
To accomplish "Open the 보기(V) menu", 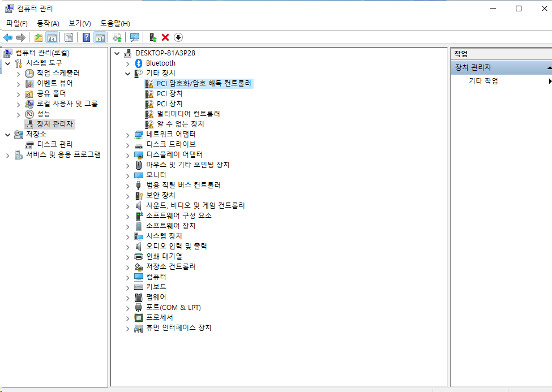I will tap(80, 24).
